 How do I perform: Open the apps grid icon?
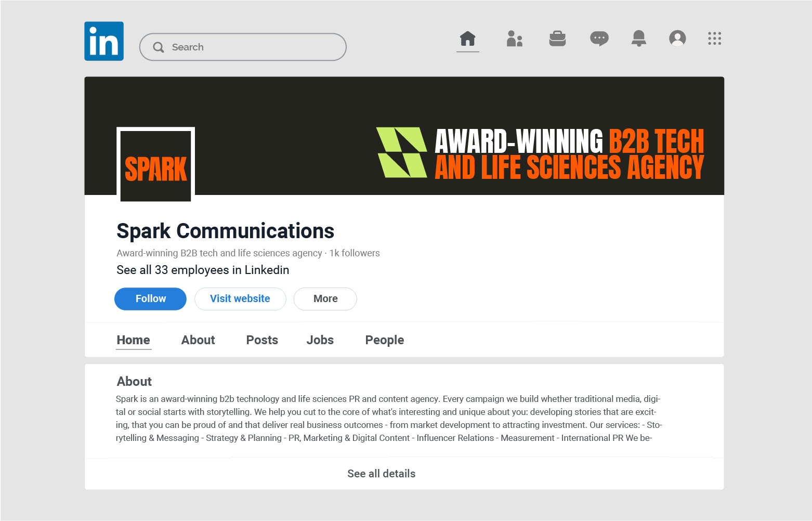[714, 38]
